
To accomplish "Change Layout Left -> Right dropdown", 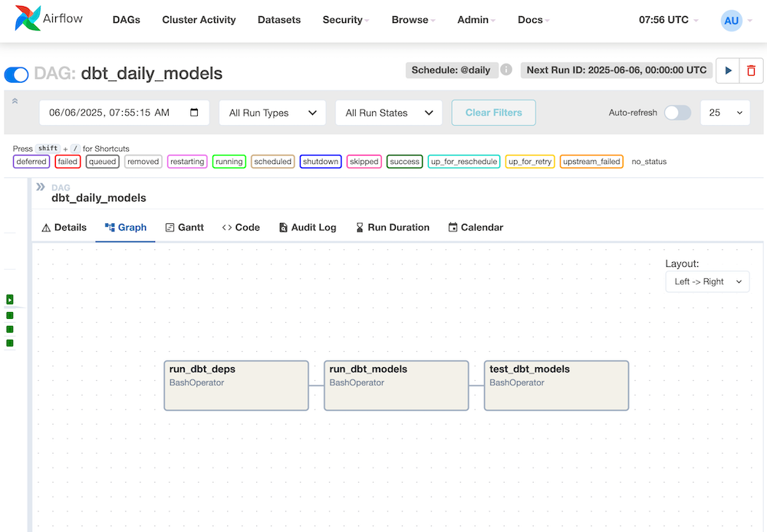I will coord(707,281).
